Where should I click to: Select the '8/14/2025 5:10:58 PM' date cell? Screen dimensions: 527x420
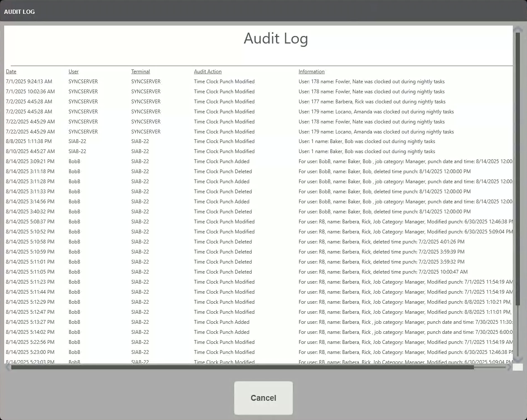coord(30,242)
